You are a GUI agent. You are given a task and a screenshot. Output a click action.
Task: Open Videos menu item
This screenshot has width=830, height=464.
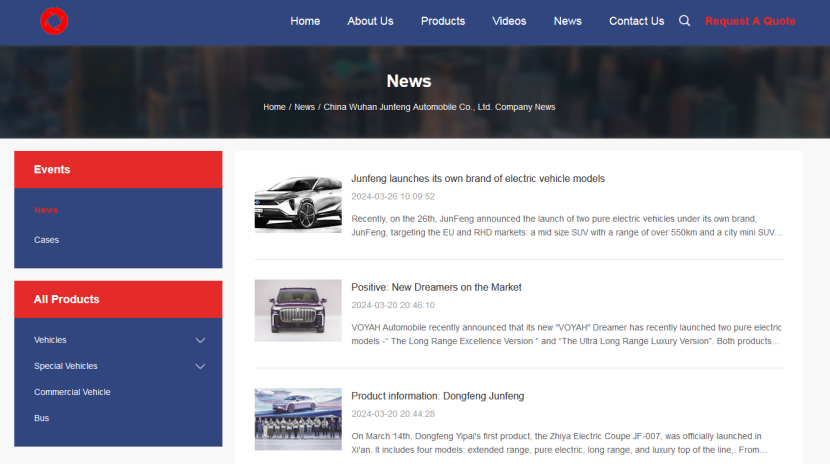tap(509, 21)
